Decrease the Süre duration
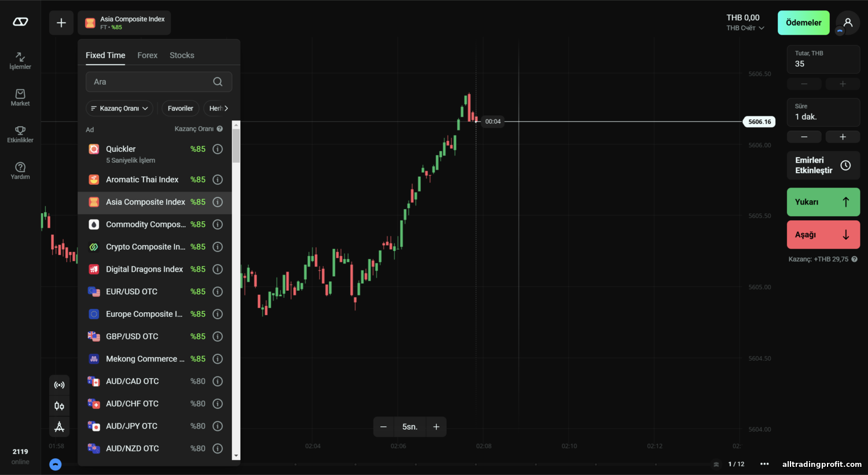 coord(804,137)
